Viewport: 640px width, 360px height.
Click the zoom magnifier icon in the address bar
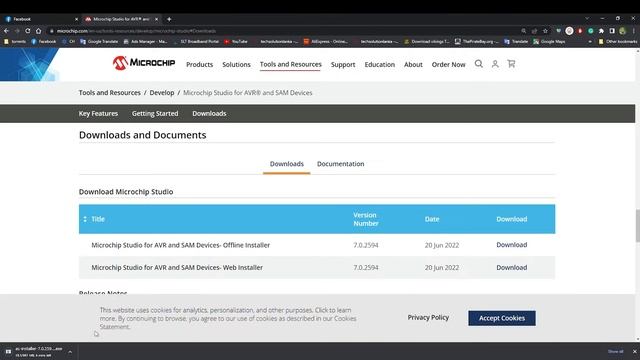pos(524,31)
